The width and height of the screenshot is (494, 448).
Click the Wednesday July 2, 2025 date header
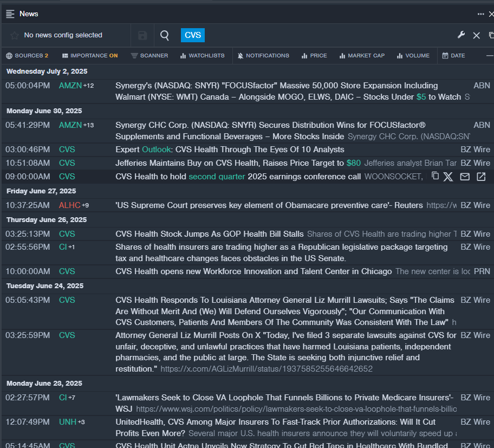[47, 72]
